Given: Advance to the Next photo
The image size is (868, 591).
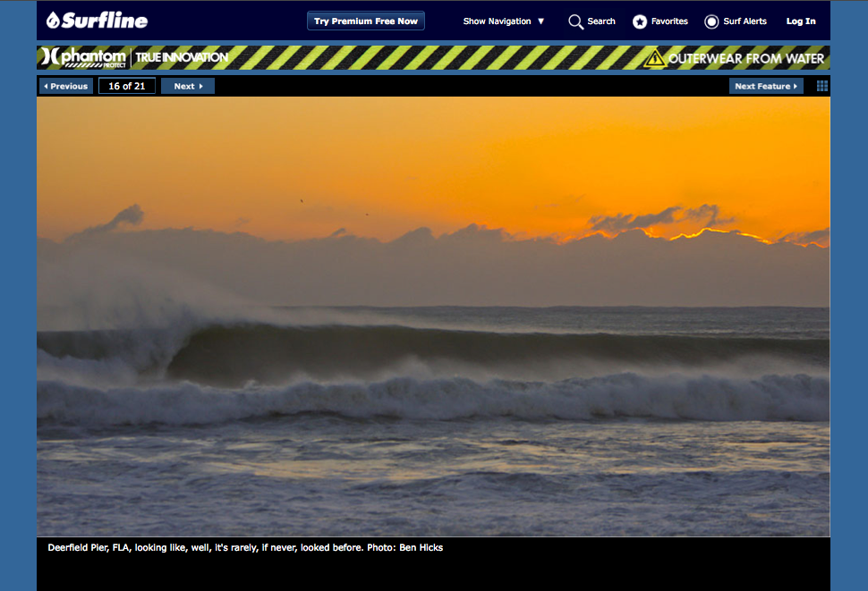Looking at the screenshot, I should 187,86.
